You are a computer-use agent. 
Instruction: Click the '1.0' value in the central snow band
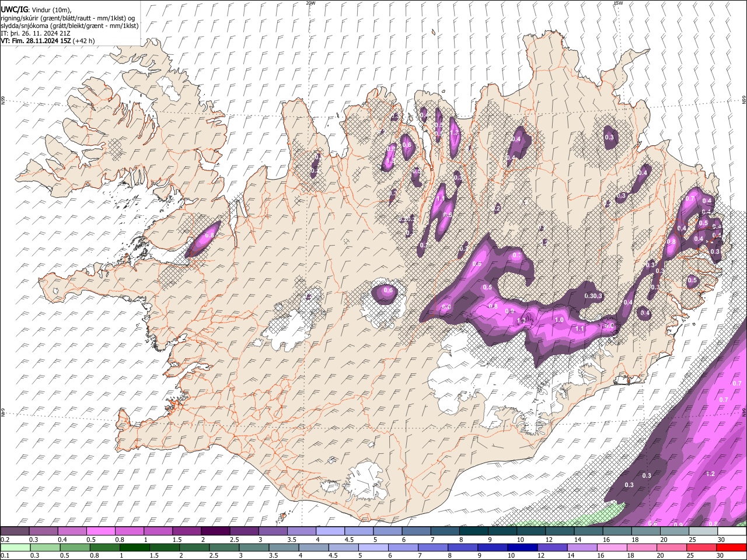pyautogui.click(x=559, y=320)
